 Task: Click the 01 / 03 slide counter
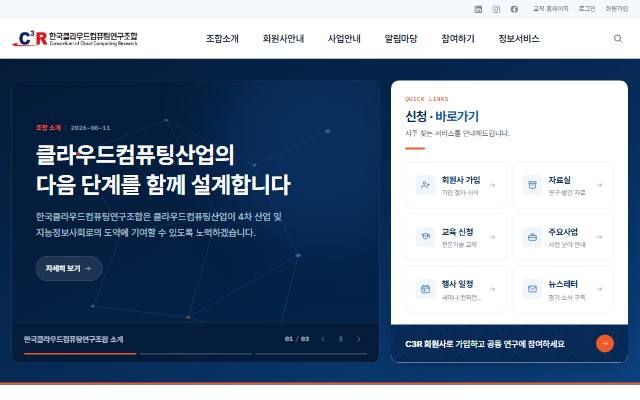[x=297, y=339]
